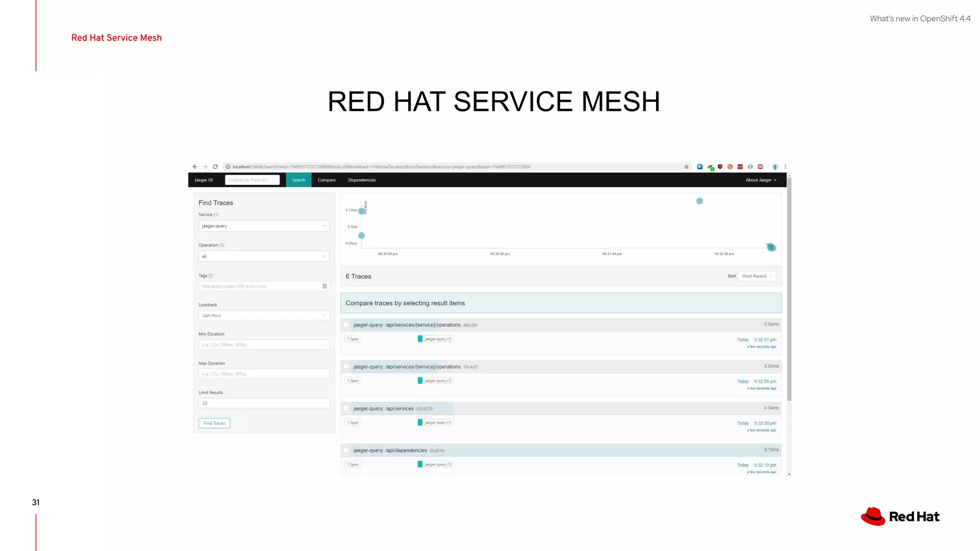Click the red video player extension icon
The width and height of the screenshot is (980, 551).
(x=760, y=166)
